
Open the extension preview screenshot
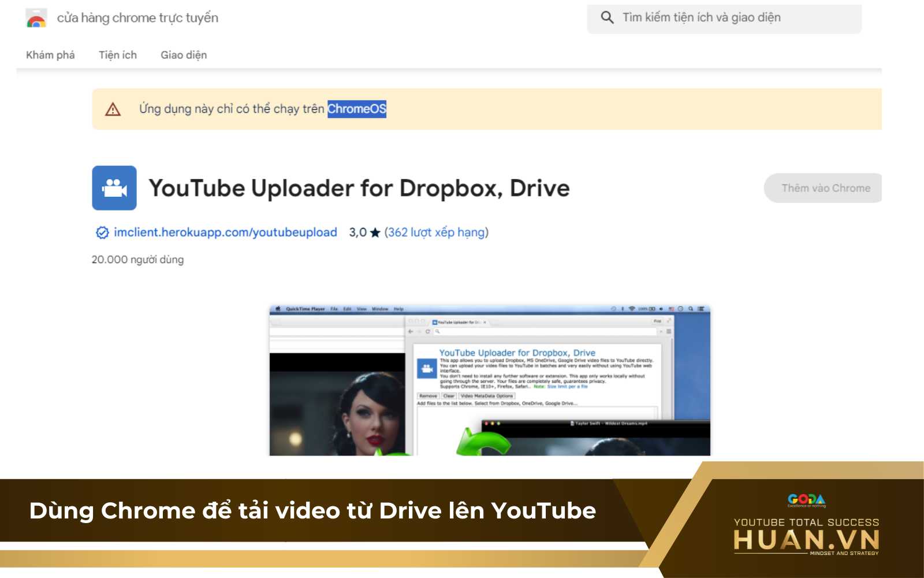pyautogui.click(x=490, y=380)
